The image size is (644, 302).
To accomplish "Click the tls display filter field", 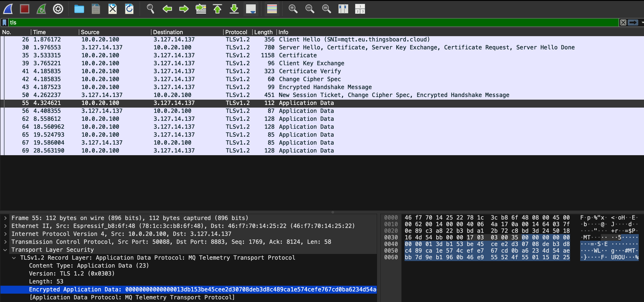I will [x=314, y=22].
